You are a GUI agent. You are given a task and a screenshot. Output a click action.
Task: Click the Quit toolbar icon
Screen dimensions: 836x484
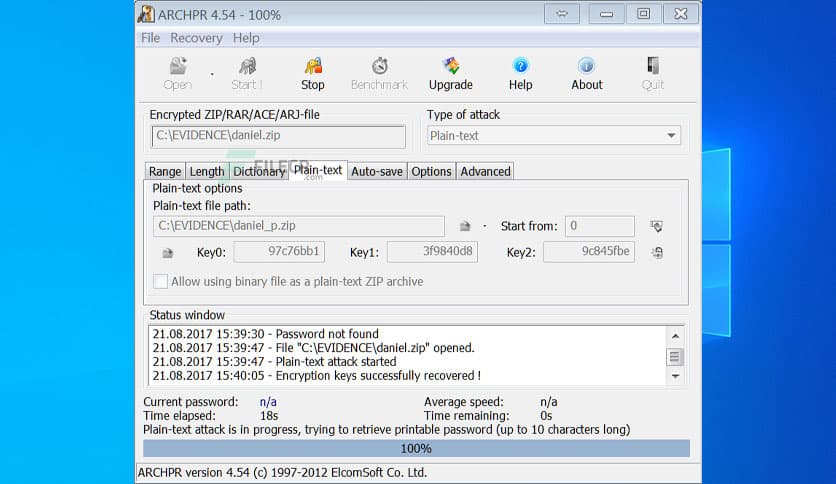click(653, 74)
